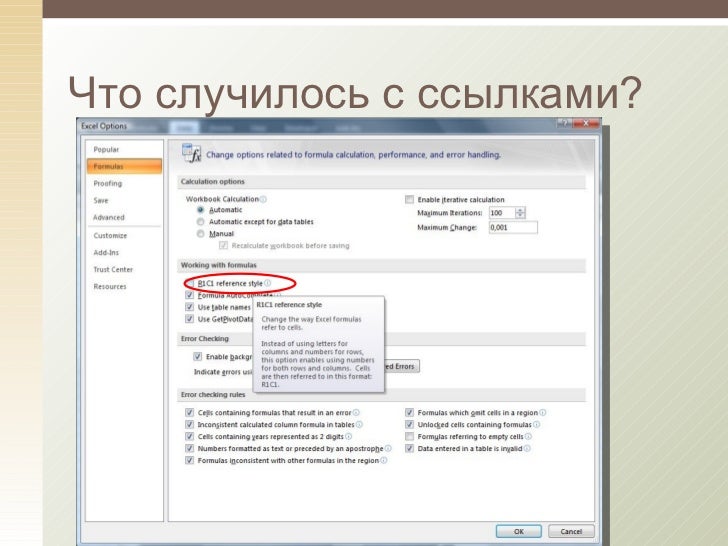The image size is (728, 546).
Task: Click info icon after referring to empty cells
Action: pos(528,437)
